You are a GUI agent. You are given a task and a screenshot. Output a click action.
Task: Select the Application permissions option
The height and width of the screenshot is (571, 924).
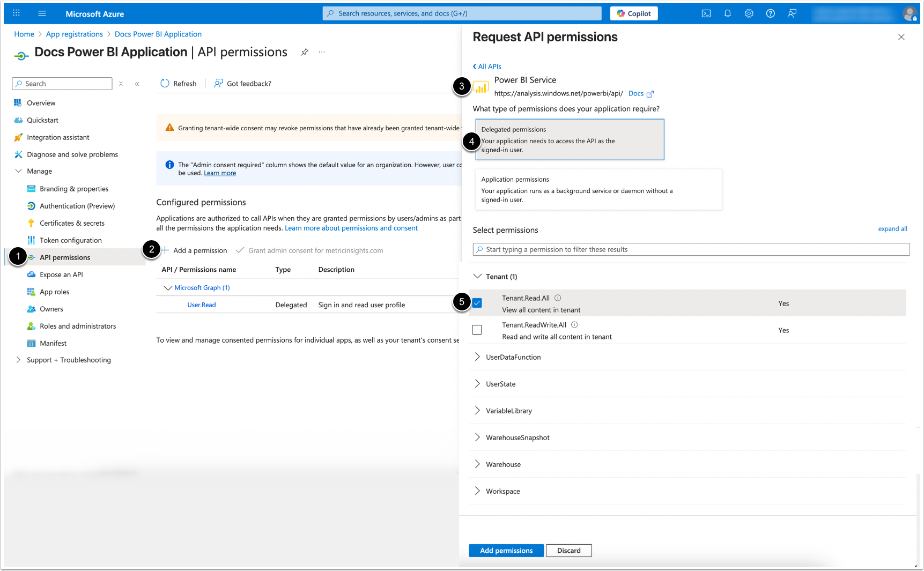[x=598, y=189]
